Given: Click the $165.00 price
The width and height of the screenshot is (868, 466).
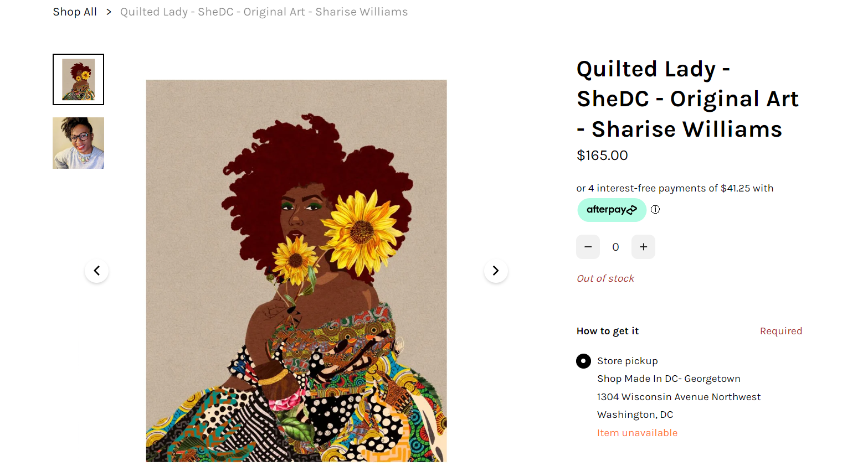Looking at the screenshot, I should pos(602,156).
